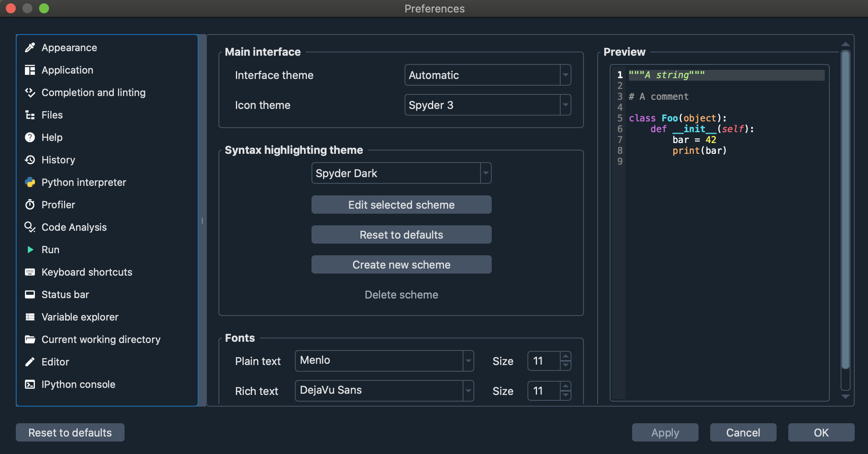868x454 pixels.
Task: Click the Code Analysis magnifier icon
Action: click(30, 227)
